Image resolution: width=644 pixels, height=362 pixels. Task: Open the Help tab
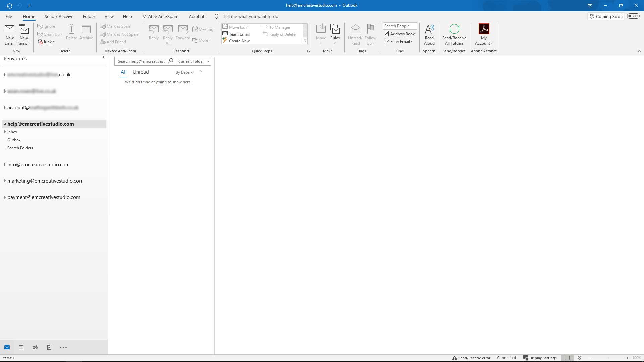[127, 16]
